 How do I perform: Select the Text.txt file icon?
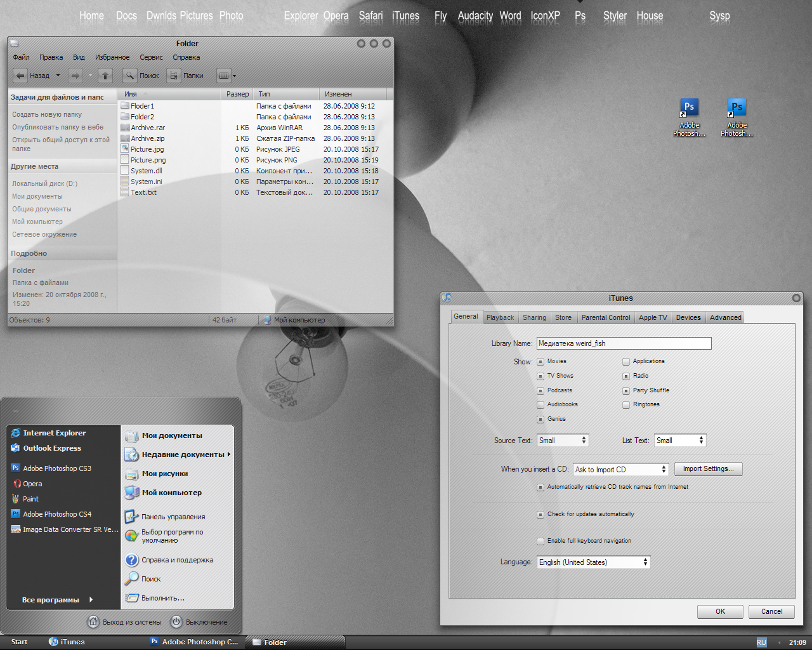tap(125, 192)
